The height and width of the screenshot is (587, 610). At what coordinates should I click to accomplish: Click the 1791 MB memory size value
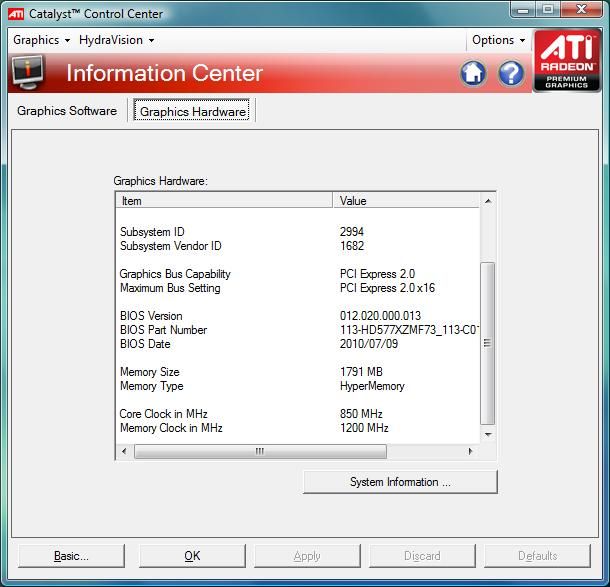(361, 372)
